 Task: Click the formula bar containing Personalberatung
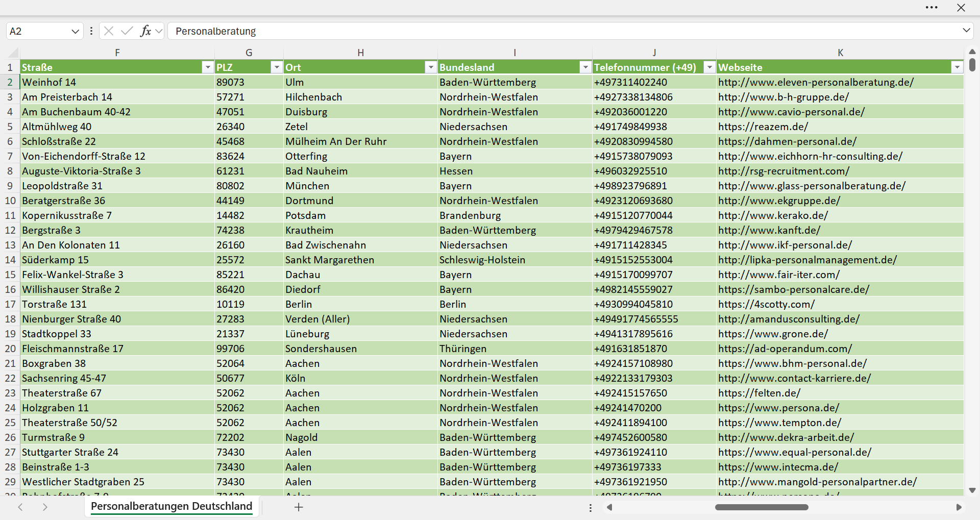point(564,31)
